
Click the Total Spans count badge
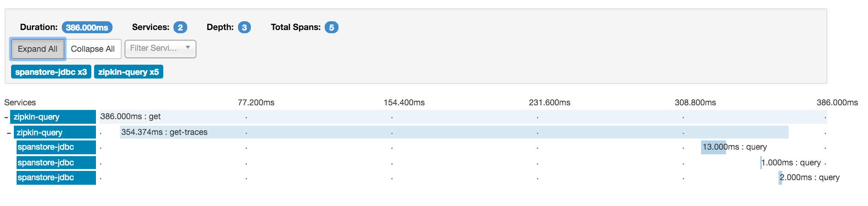coord(332,28)
